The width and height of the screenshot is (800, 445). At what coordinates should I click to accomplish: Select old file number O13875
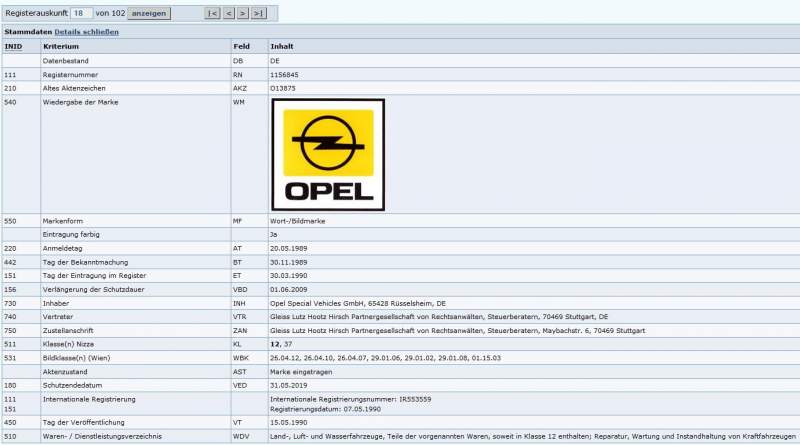click(283, 88)
